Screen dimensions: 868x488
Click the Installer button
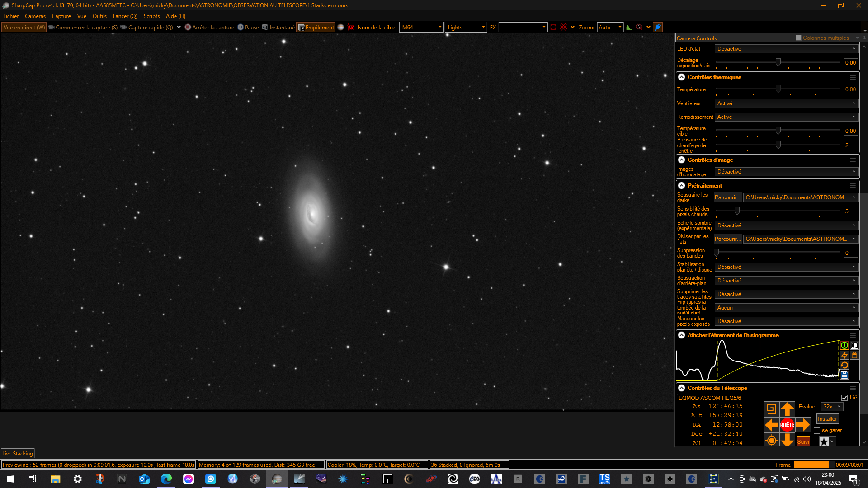point(827,419)
